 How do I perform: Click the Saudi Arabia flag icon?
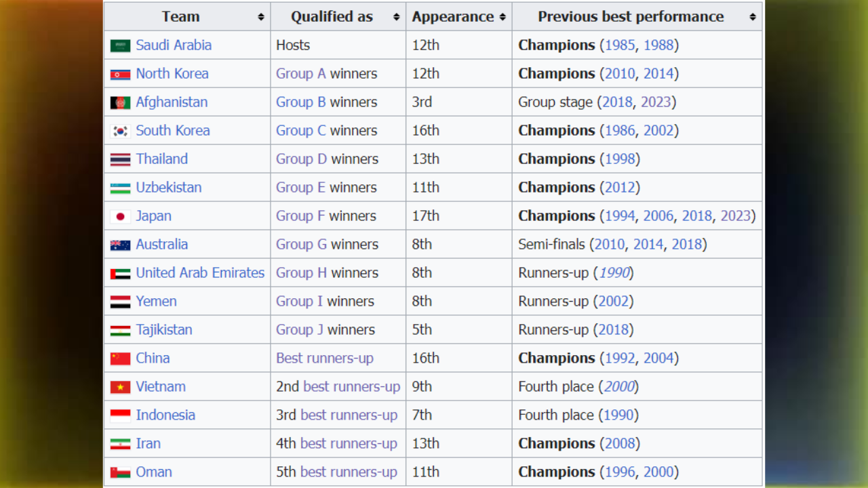[x=120, y=45]
